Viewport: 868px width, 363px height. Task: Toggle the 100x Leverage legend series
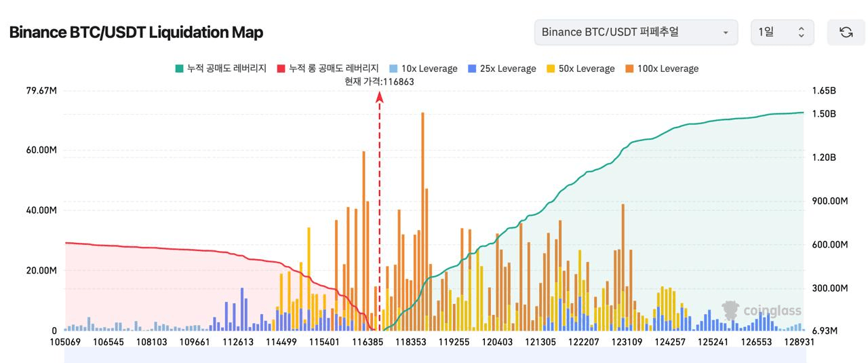coord(662,69)
